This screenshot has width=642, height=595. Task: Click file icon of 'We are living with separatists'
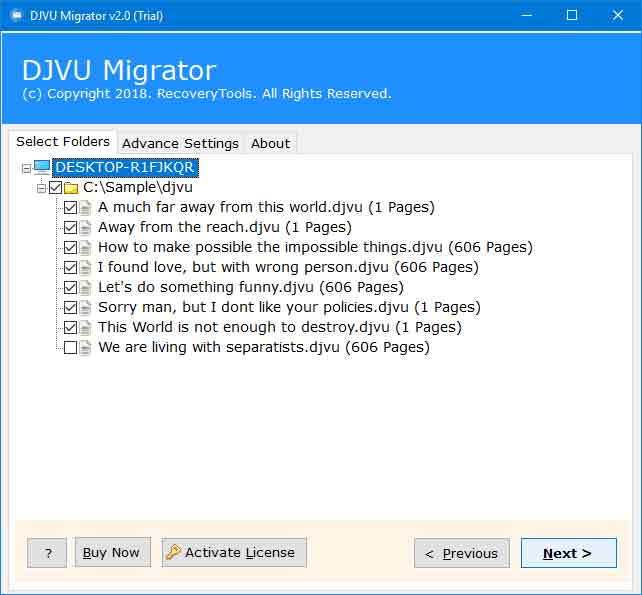[86, 348]
